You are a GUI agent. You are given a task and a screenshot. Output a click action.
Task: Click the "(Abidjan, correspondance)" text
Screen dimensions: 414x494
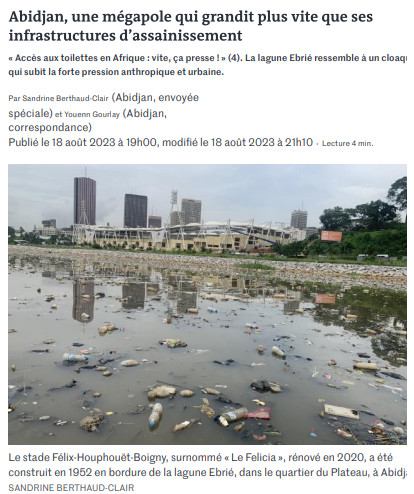(88, 121)
